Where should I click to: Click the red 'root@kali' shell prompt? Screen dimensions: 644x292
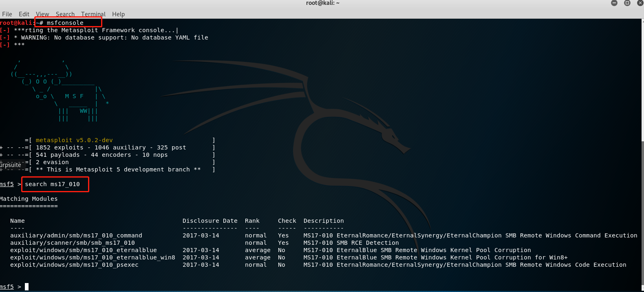click(16, 23)
